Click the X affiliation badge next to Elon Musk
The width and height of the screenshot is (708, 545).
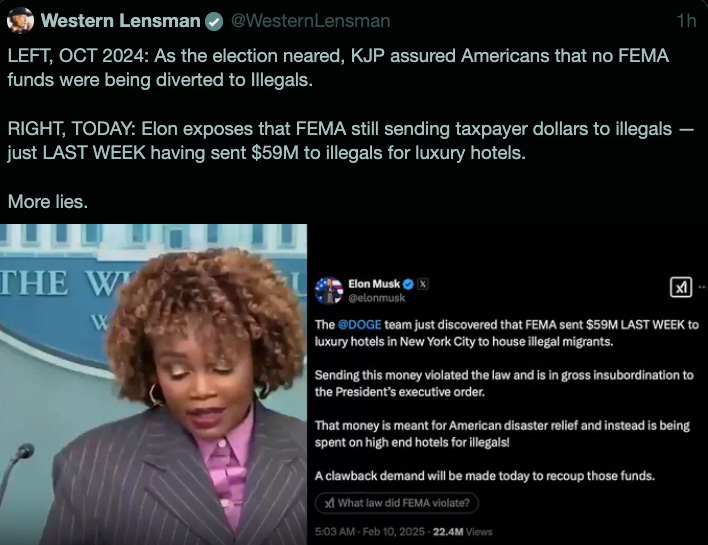pos(423,284)
